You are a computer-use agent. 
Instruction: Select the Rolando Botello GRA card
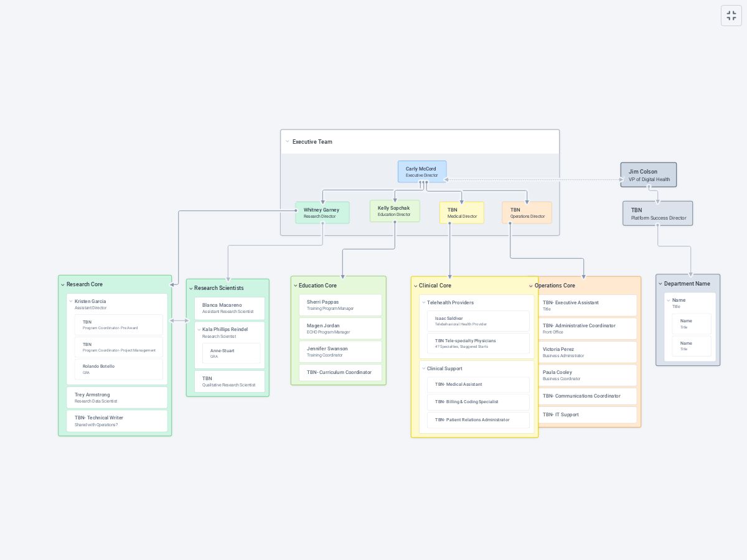click(119, 370)
